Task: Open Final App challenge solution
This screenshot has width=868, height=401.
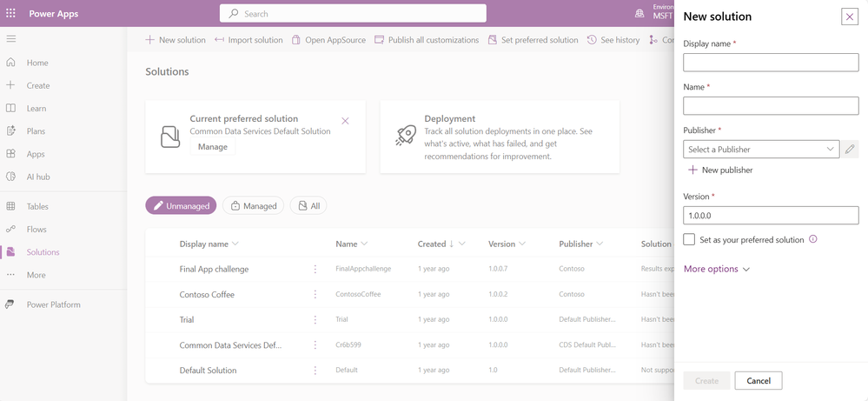Action: click(x=214, y=269)
